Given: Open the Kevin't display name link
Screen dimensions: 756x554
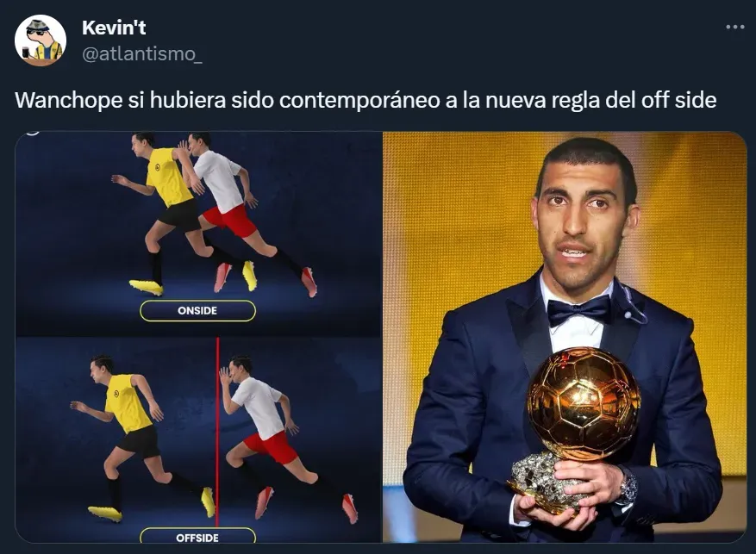Looking at the screenshot, I should (x=114, y=28).
